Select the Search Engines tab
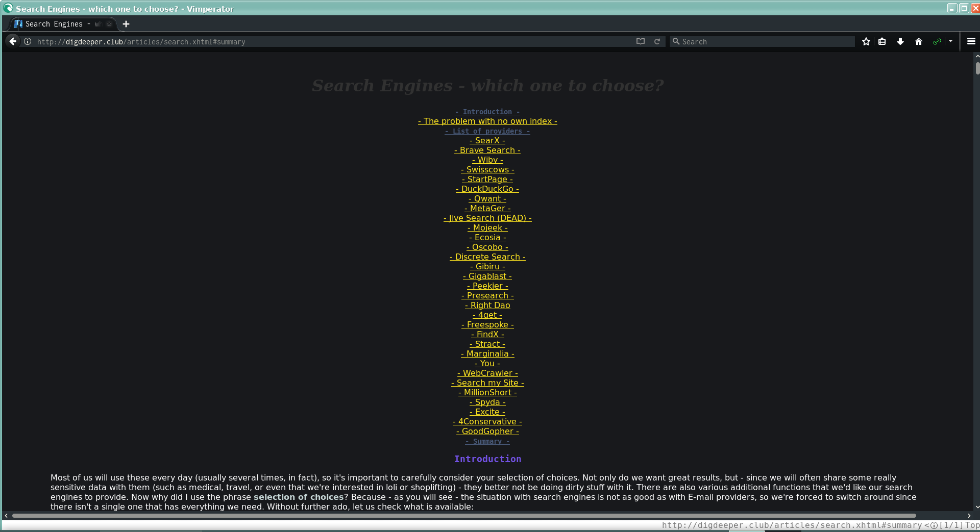 [x=63, y=24]
